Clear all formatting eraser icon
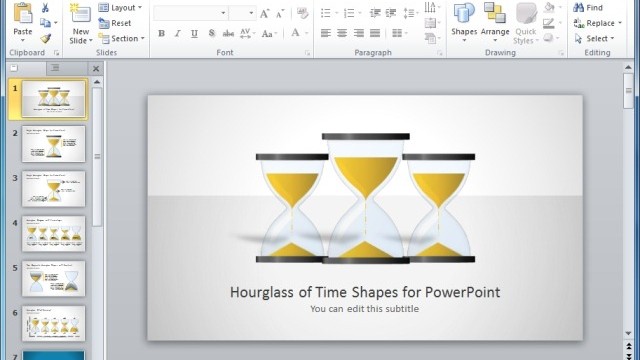The width and height of the screenshot is (640, 360). 302,13
